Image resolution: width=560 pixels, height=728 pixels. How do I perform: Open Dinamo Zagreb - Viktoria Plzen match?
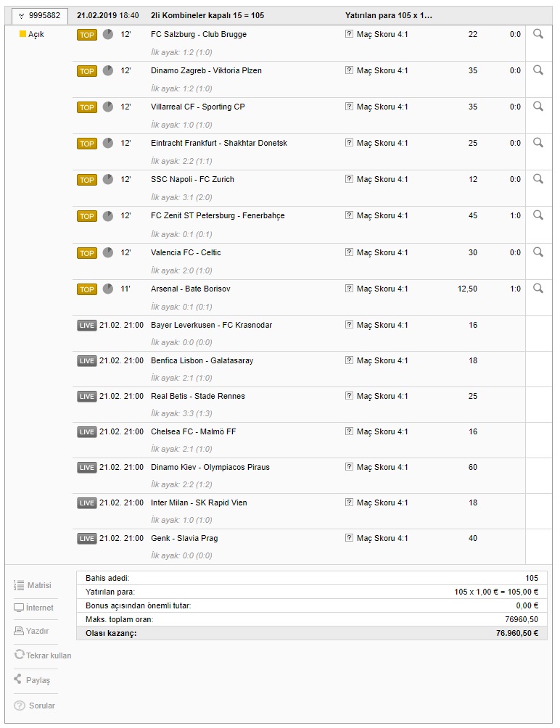pyautogui.click(x=206, y=70)
